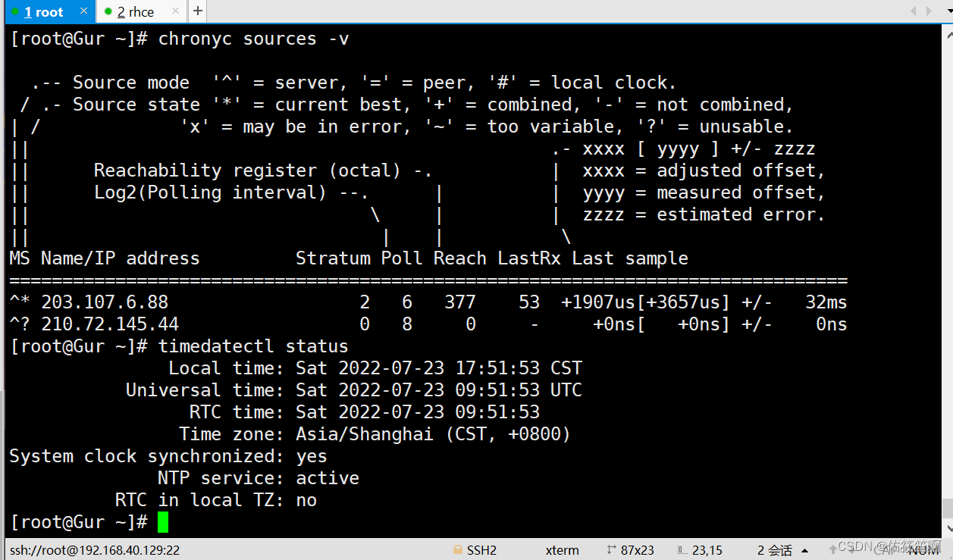The height and width of the screenshot is (560, 953).
Task: Click the 23,15 cursor position indicator
Action: coord(701,550)
